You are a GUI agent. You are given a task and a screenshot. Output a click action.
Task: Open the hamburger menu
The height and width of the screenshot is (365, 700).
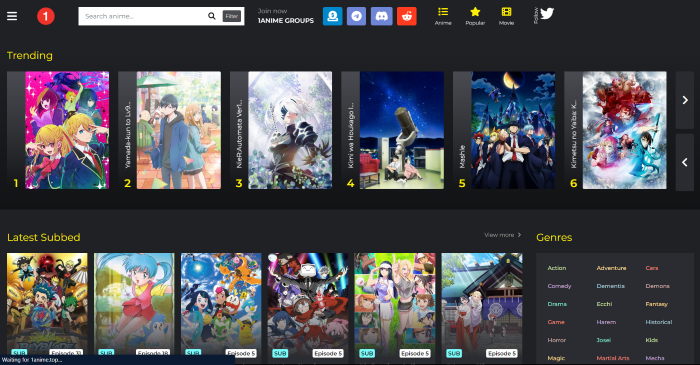coord(12,16)
